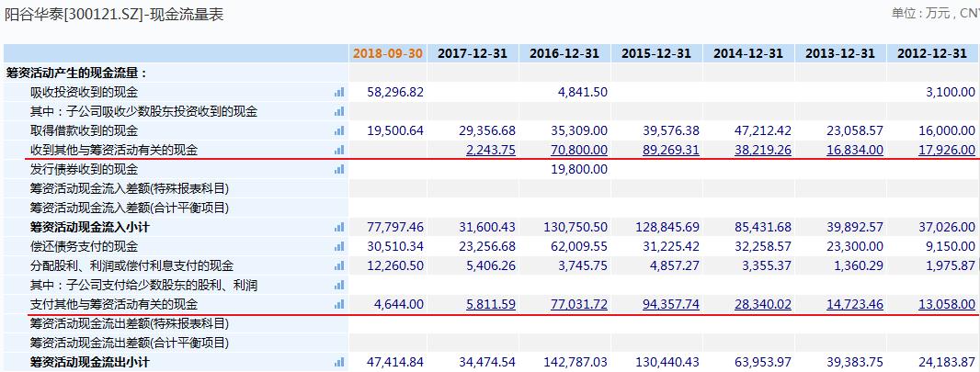Click underlined amount 94,357.74
Screen dimensions: 980x372
(668, 304)
